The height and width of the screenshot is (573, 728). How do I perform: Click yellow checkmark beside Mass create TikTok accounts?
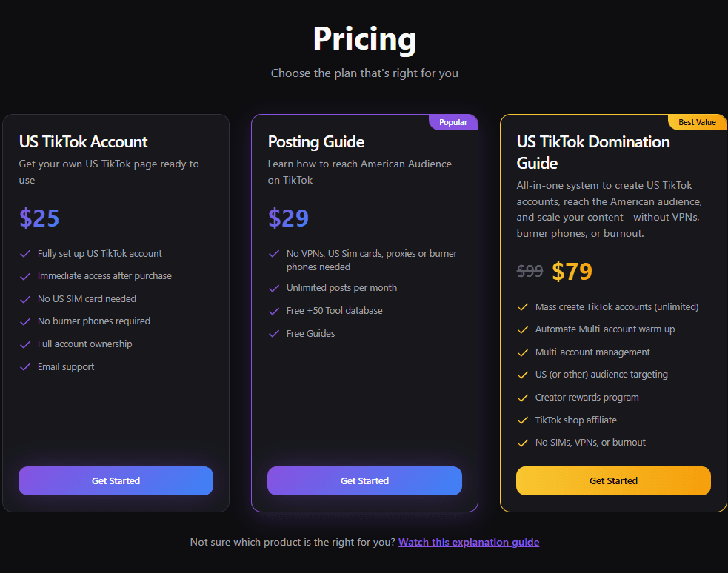click(x=523, y=307)
